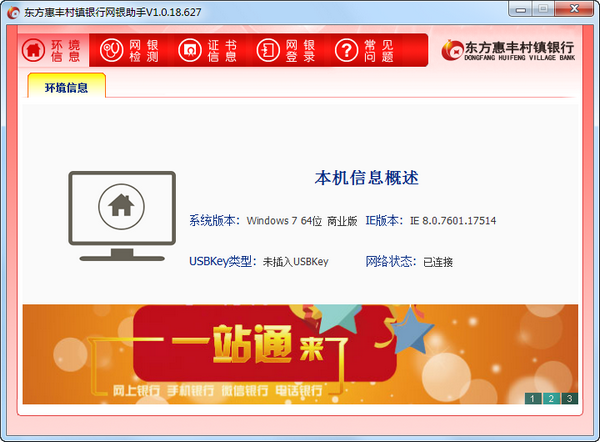Viewport: 600px width, 442px height.
Task: Click the 本机信息概述 heading
Action: (x=366, y=178)
